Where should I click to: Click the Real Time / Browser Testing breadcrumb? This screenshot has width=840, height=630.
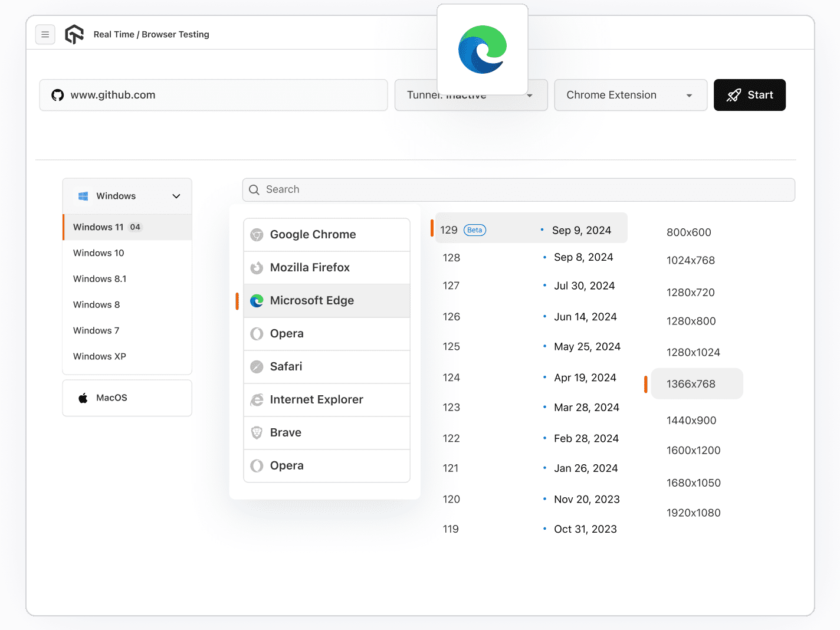tap(151, 34)
